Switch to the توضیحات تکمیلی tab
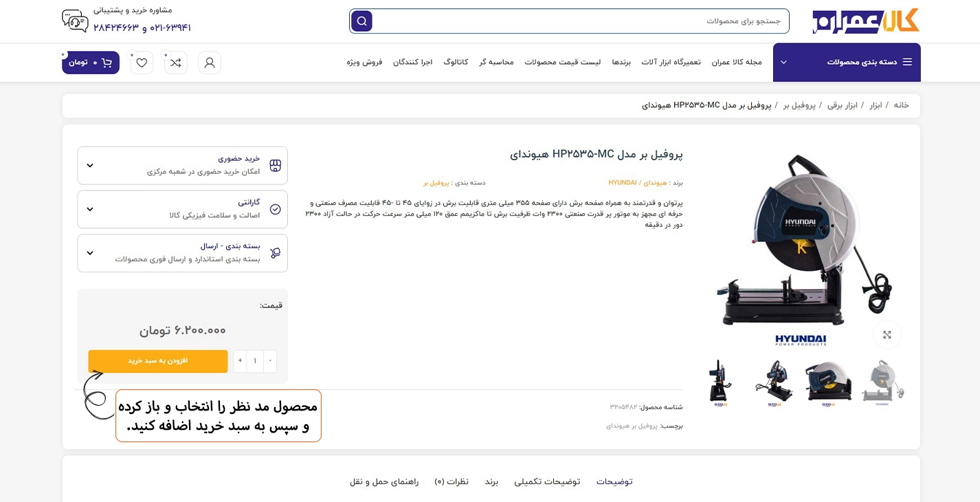 [547, 481]
